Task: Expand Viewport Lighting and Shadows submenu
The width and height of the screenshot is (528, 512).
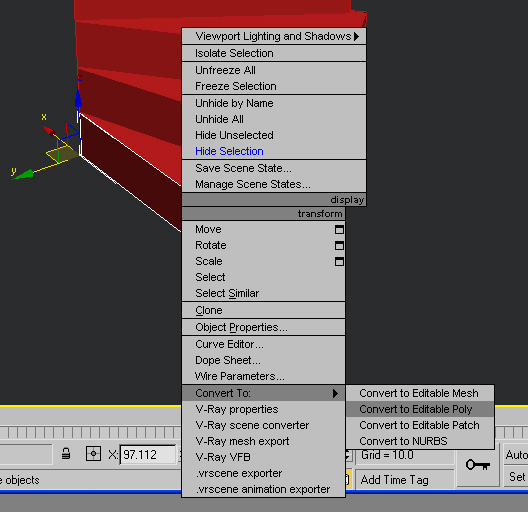Action: coord(274,36)
